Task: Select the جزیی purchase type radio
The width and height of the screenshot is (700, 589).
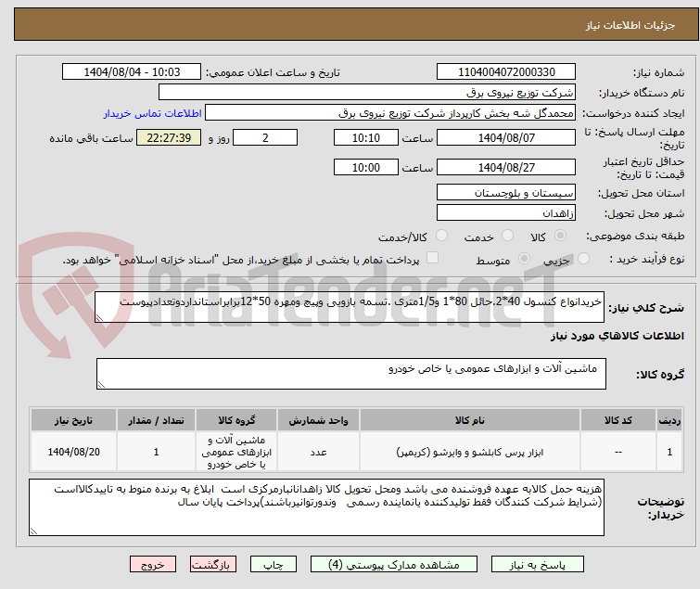Action: click(583, 259)
